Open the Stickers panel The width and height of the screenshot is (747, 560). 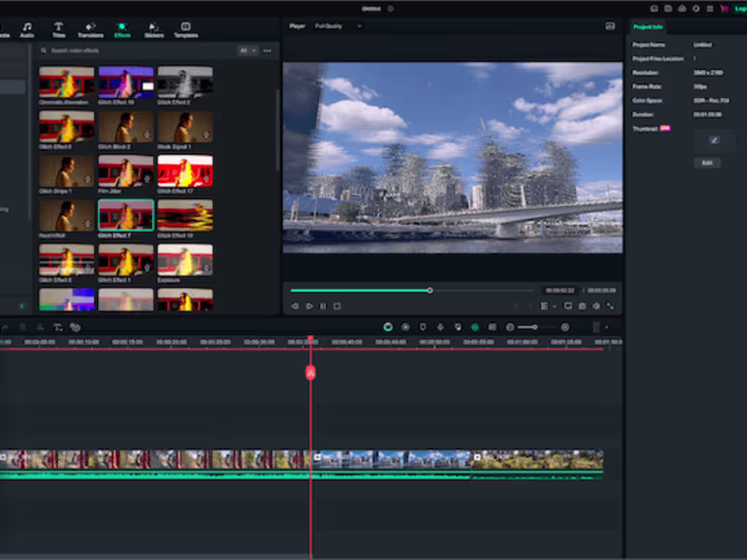[x=153, y=29]
